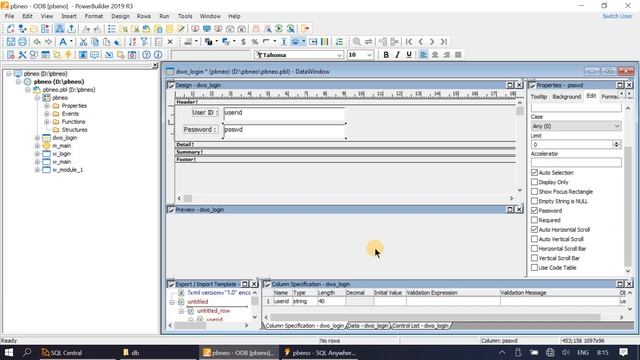Click the Paste clipboard icon
The height and width of the screenshot is (360, 640).
(x=106, y=42)
